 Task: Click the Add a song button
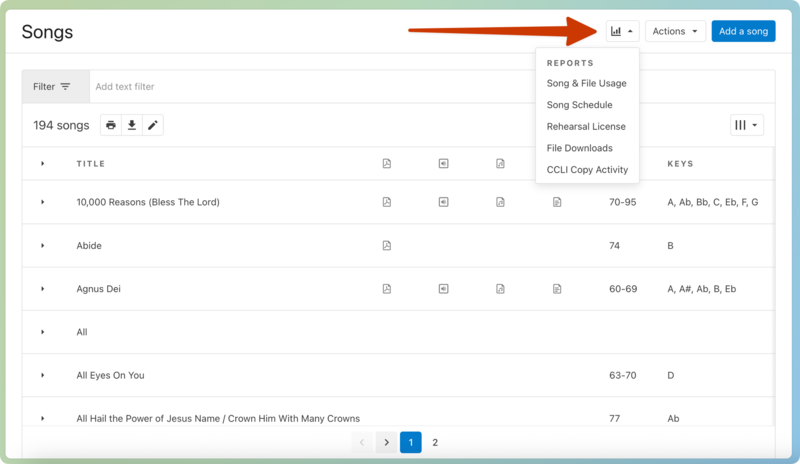(x=743, y=31)
